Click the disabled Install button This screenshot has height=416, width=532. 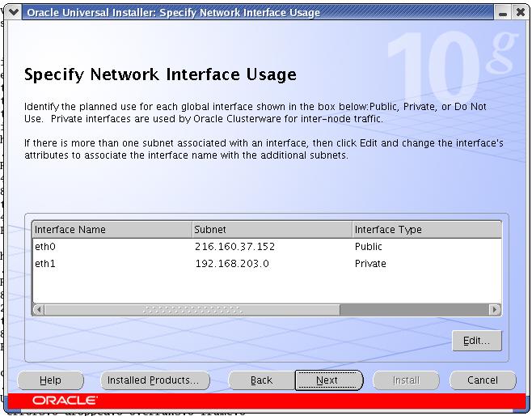click(x=406, y=380)
